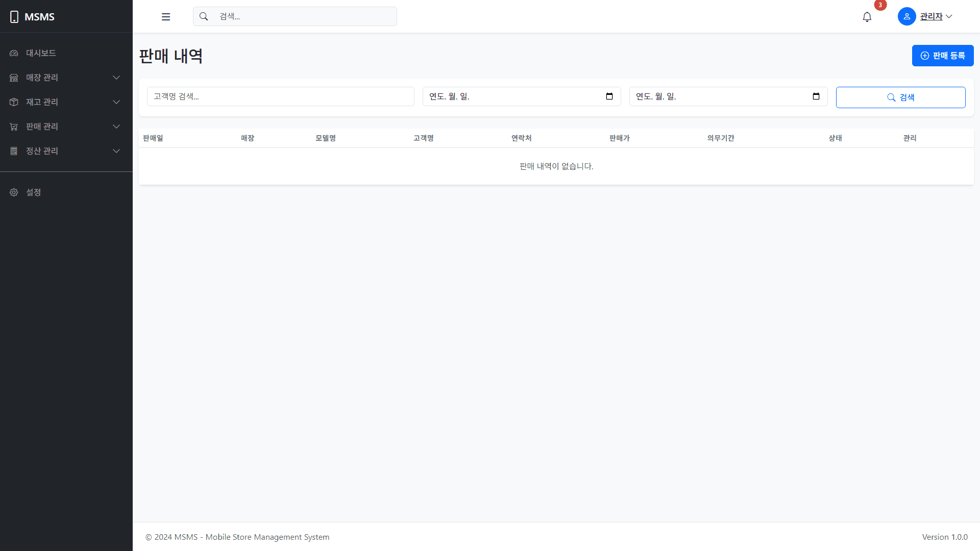Focus the 고객명 검색 input field

[x=280, y=96]
